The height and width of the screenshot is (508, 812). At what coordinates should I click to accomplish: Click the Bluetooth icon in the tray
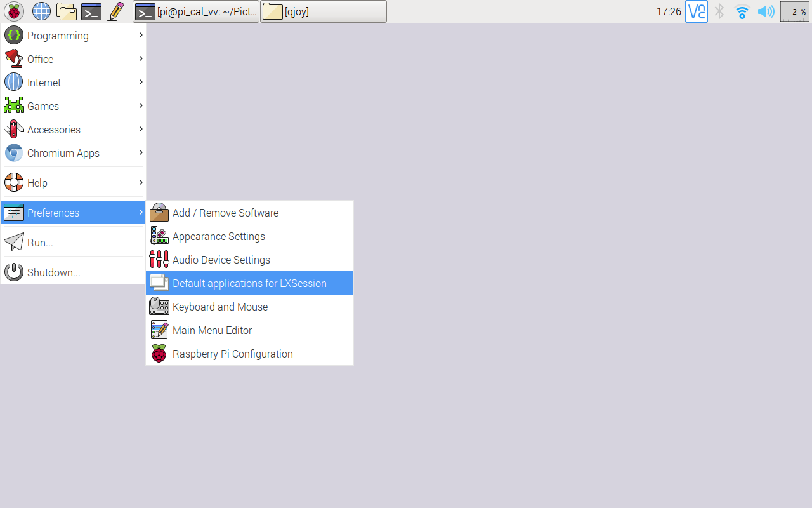(x=719, y=11)
